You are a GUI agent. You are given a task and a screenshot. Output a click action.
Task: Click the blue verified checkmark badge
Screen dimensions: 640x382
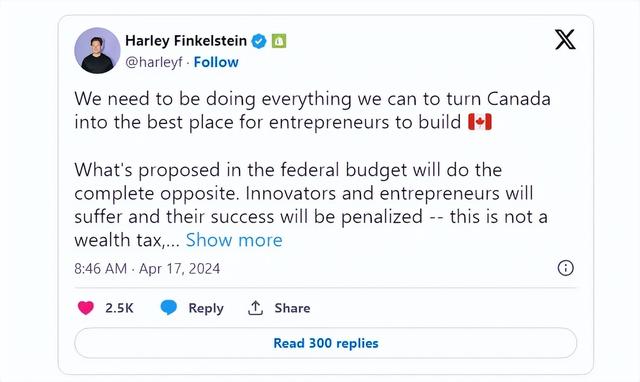point(259,41)
